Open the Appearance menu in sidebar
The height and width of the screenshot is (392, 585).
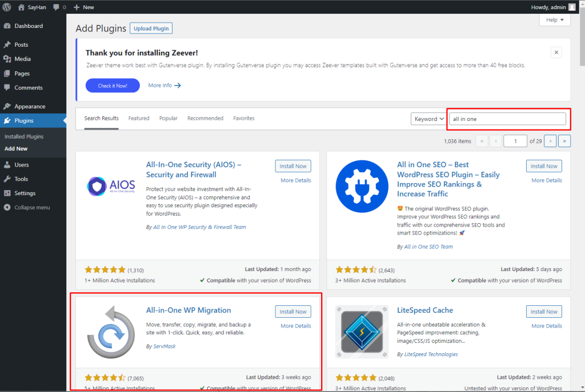[x=30, y=106]
